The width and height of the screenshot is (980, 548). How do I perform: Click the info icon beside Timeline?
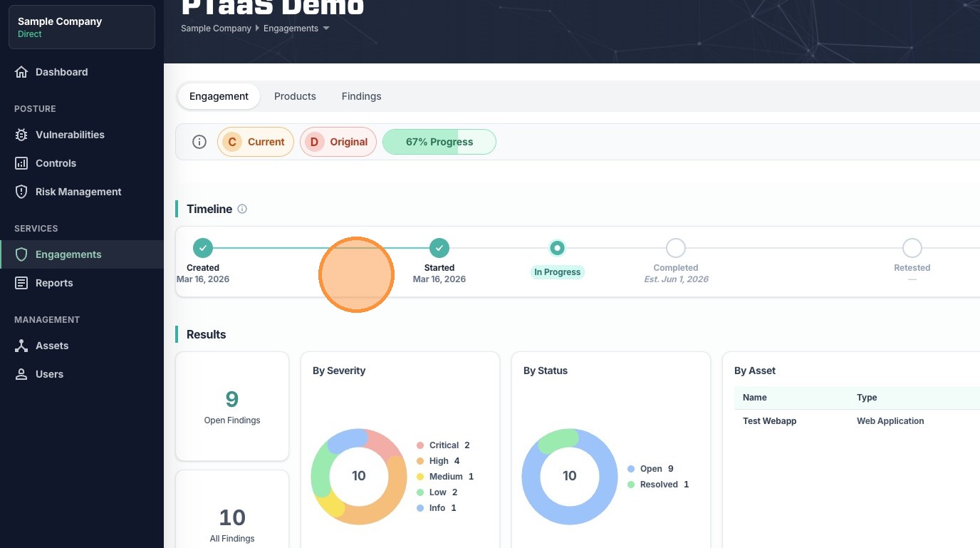[x=242, y=209]
